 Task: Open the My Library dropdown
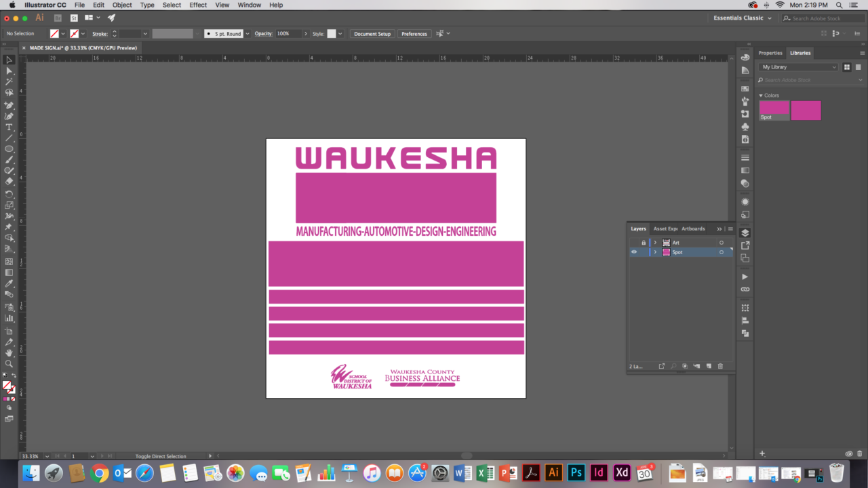click(x=799, y=67)
